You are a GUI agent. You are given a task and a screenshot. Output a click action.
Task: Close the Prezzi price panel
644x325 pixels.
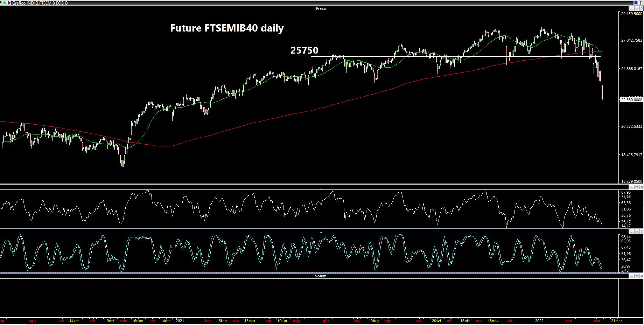click(641, 8)
